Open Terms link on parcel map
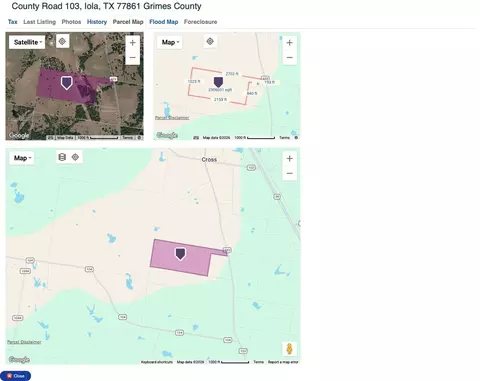This screenshot has width=480, height=381. (284, 138)
